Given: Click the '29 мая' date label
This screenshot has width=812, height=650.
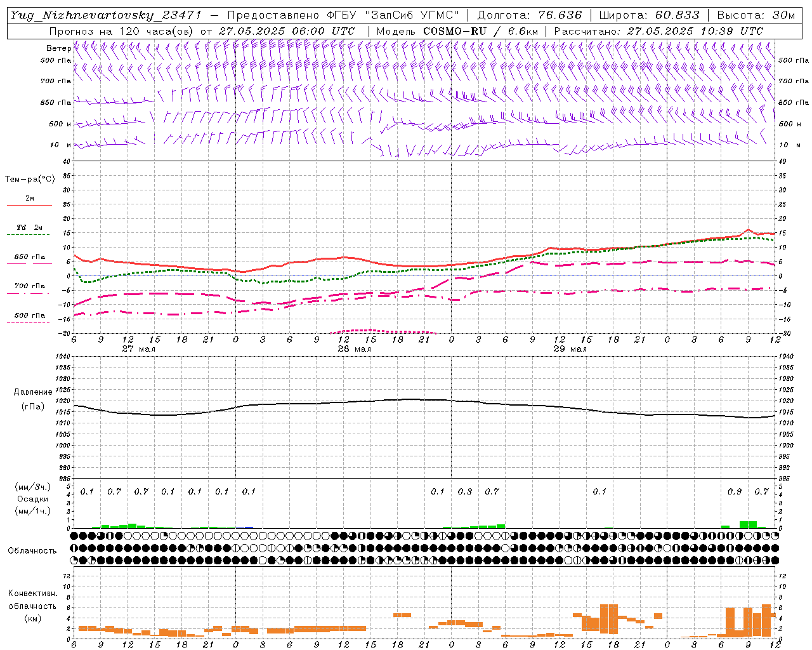Looking at the screenshot, I should click(x=570, y=349).
